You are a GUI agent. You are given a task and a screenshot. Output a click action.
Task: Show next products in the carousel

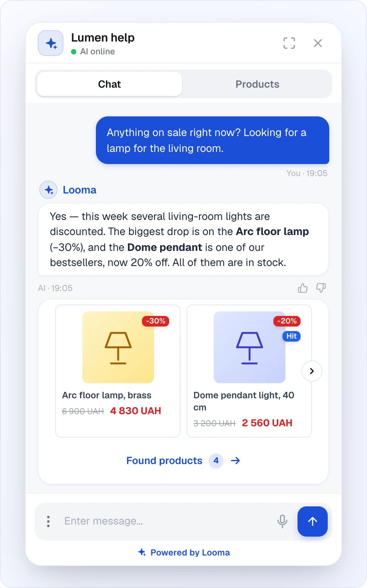pyautogui.click(x=312, y=371)
